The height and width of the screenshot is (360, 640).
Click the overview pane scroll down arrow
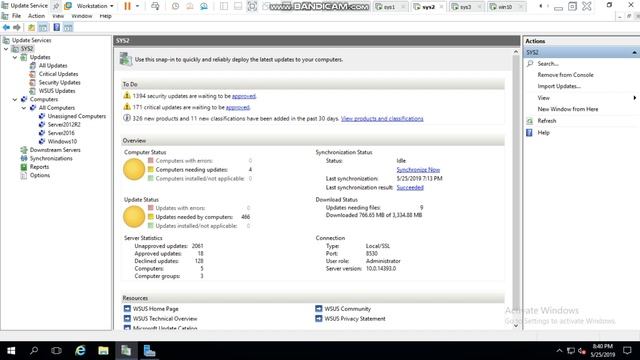pyautogui.click(x=516, y=326)
